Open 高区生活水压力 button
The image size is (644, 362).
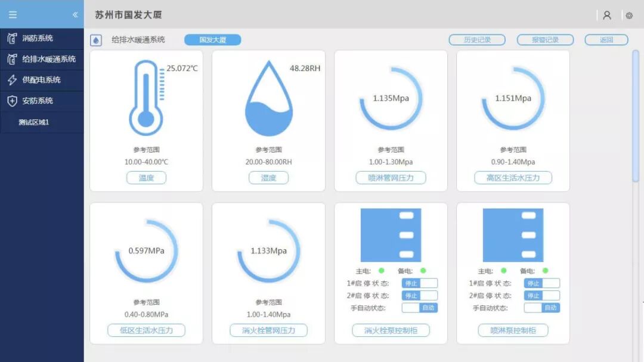pyautogui.click(x=513, y=178)
